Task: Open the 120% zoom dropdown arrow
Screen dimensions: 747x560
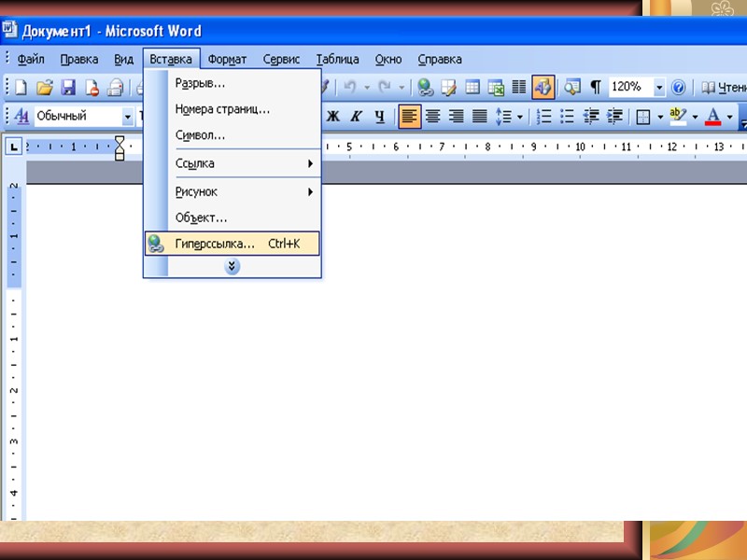Action: point(659,88)
